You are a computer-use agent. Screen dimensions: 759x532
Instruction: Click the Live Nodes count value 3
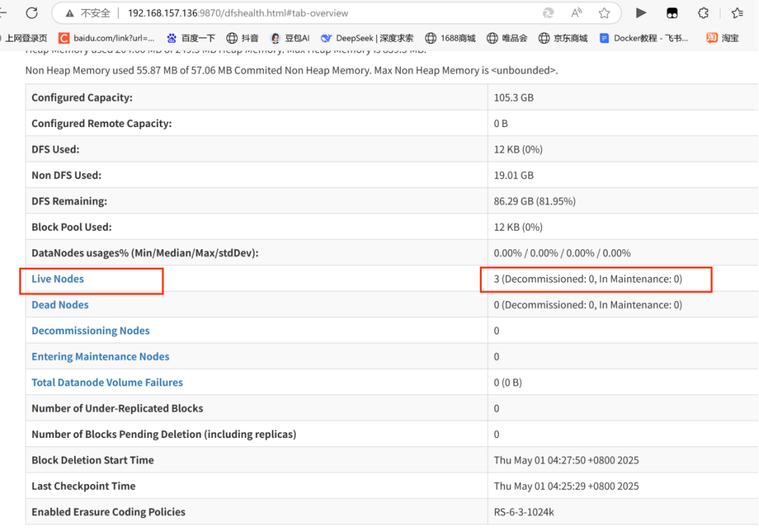587,279
